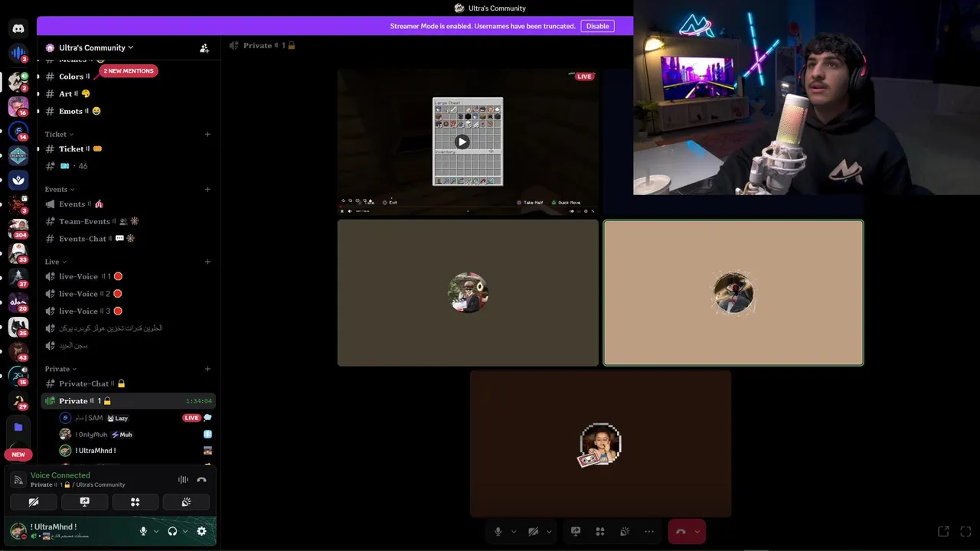Enter full screen call view
Screen dimensions: 980x551
pos(965,531)
